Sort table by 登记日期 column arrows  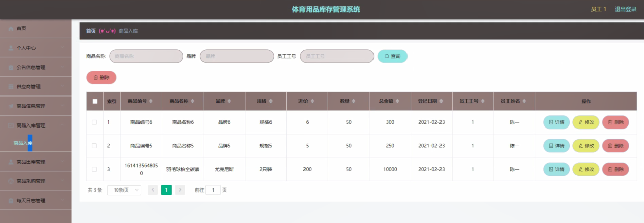coord(441,101)
